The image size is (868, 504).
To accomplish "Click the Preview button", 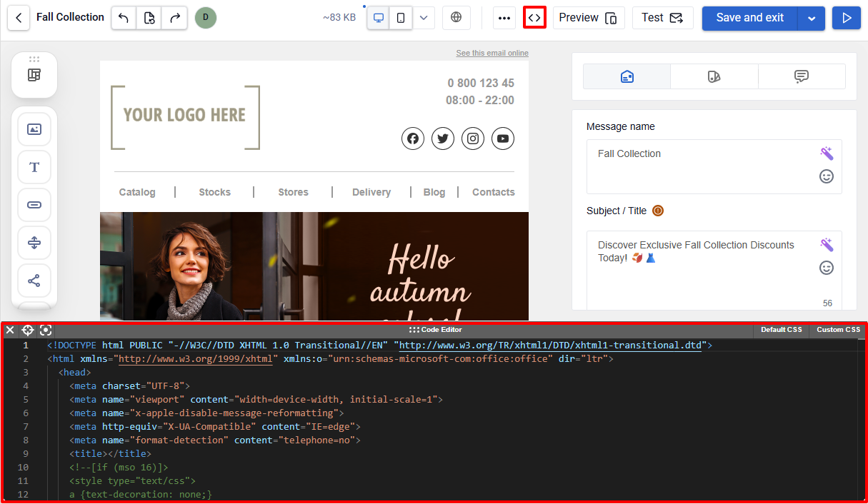I will point(589,18).
